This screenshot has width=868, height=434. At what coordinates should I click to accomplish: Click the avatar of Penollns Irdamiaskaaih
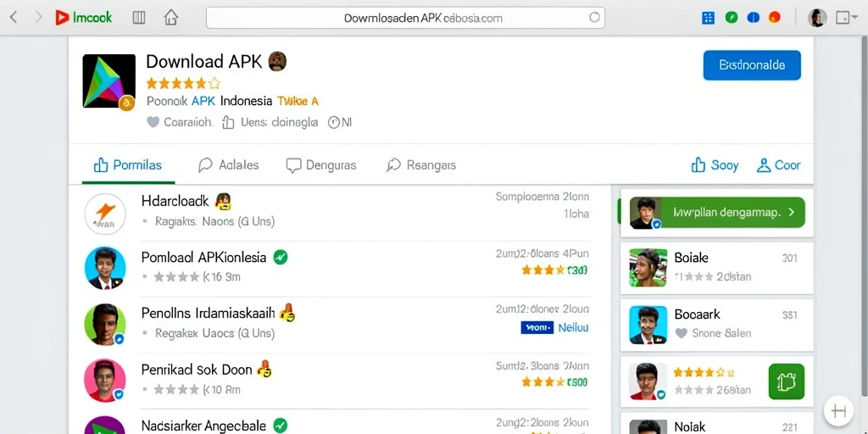(x=105, y=325)
